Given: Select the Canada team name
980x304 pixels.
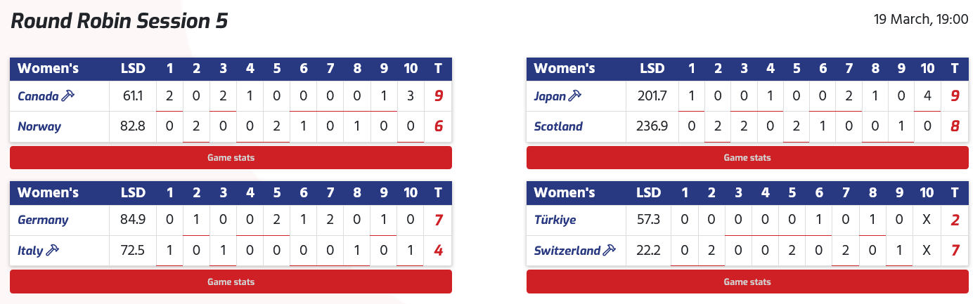Looking at the screenshot, I should pyautogui.click(x=38, y=96).
